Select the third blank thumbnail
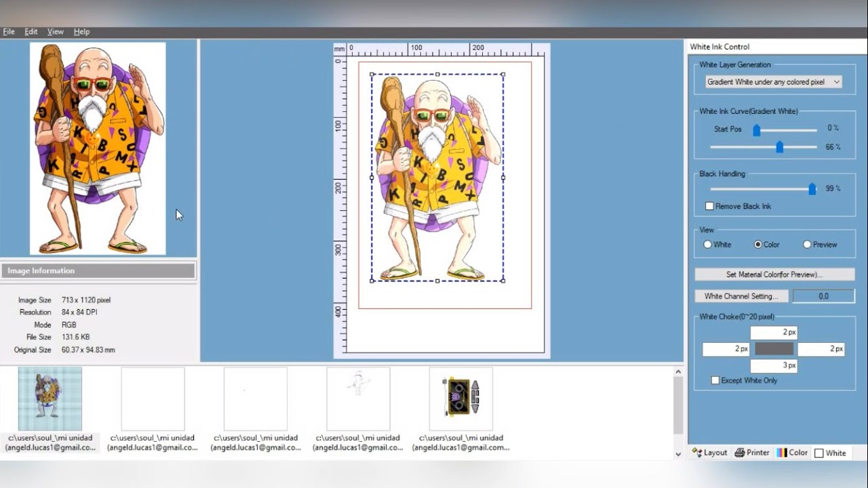Screen dimensions: 868x488 pos(256,399)
